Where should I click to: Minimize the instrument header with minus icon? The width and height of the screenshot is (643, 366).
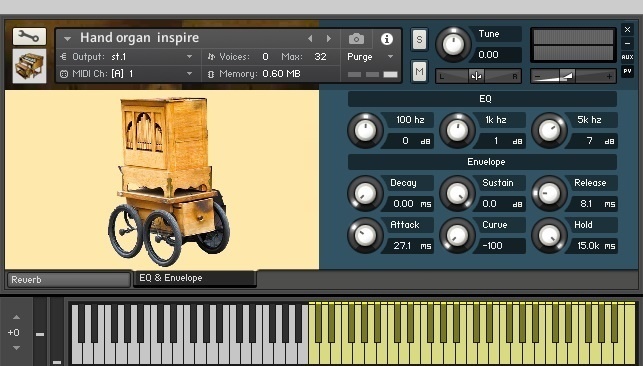point(627,43)
